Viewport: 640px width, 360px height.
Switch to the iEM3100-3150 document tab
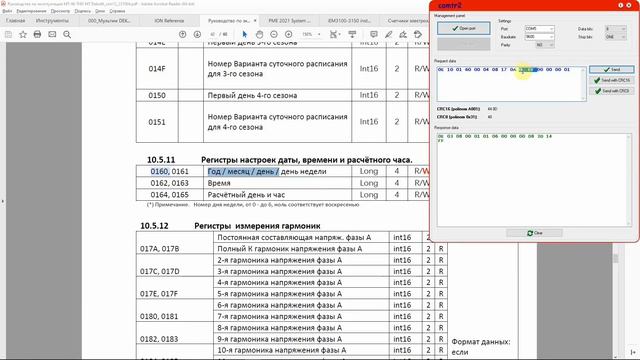pos(349,20)
